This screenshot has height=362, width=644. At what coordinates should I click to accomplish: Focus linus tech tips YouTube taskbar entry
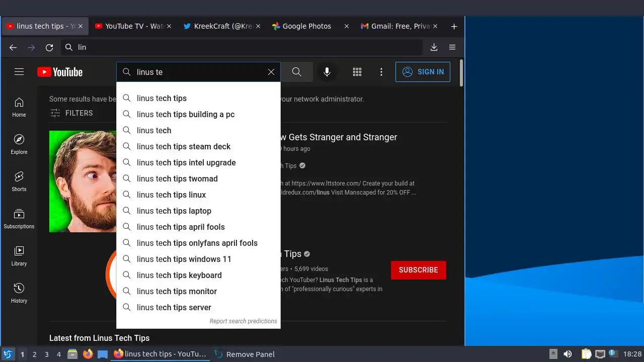click(x=160, y=354)
